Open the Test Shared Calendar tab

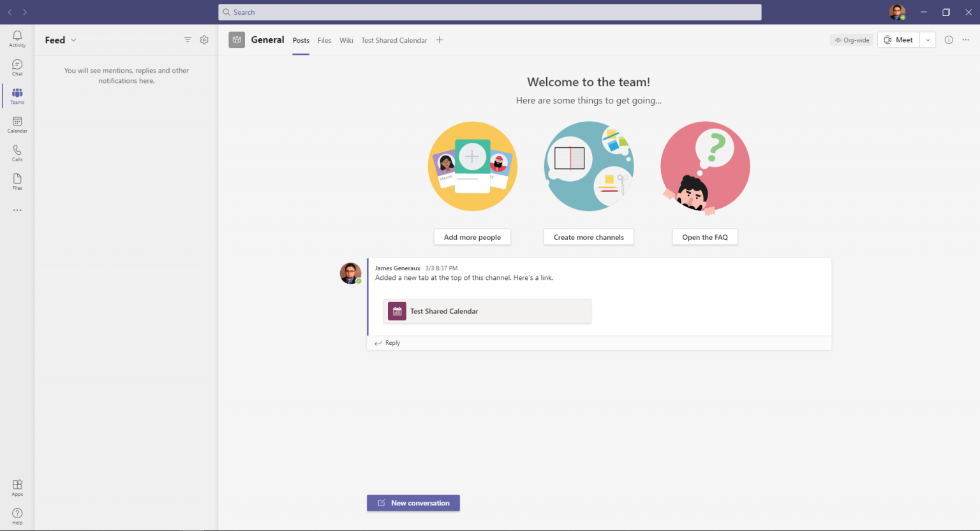394,40
